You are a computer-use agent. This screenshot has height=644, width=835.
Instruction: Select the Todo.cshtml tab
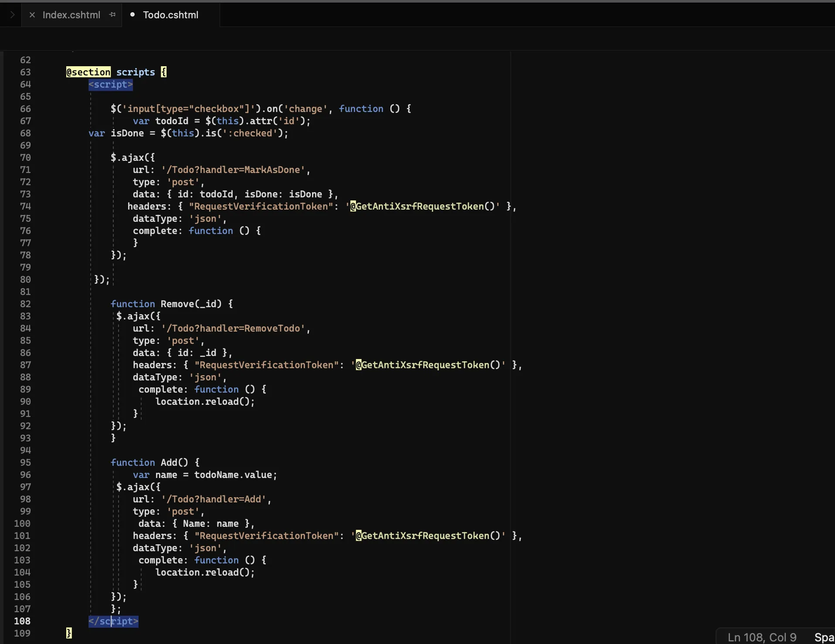click(x=170, y=15)
